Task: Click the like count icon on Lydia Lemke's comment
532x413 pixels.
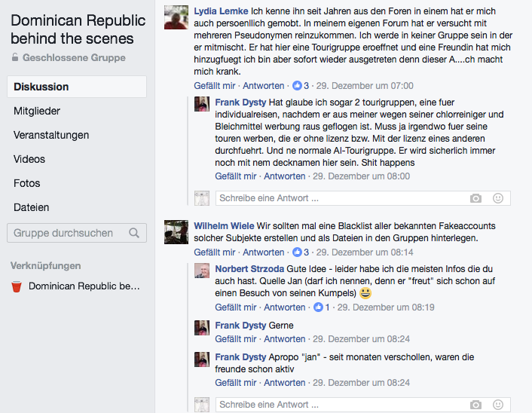Action: 297,85
